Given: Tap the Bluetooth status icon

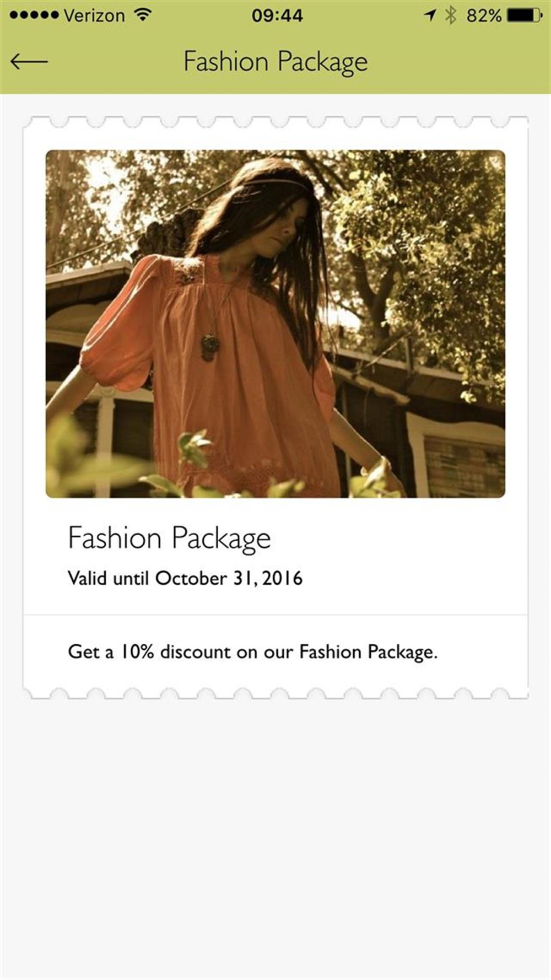Looking at the screenshot, I should click(x=451, y=15).
